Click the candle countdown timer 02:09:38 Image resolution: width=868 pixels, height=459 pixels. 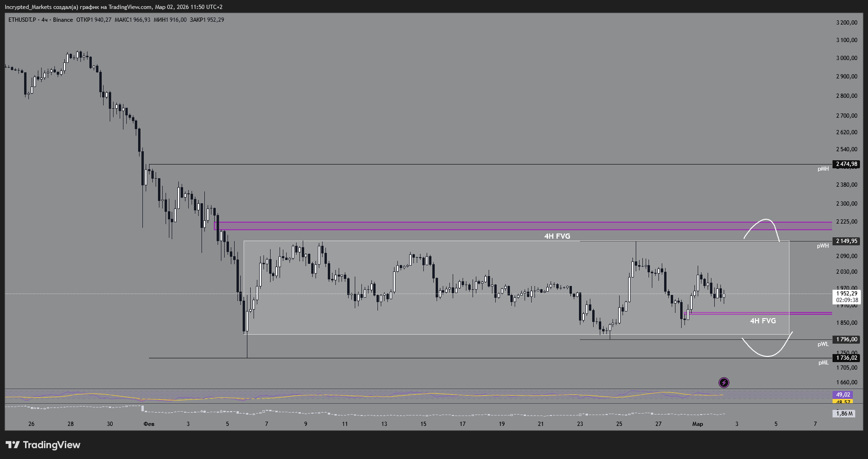tap(847, 300)
